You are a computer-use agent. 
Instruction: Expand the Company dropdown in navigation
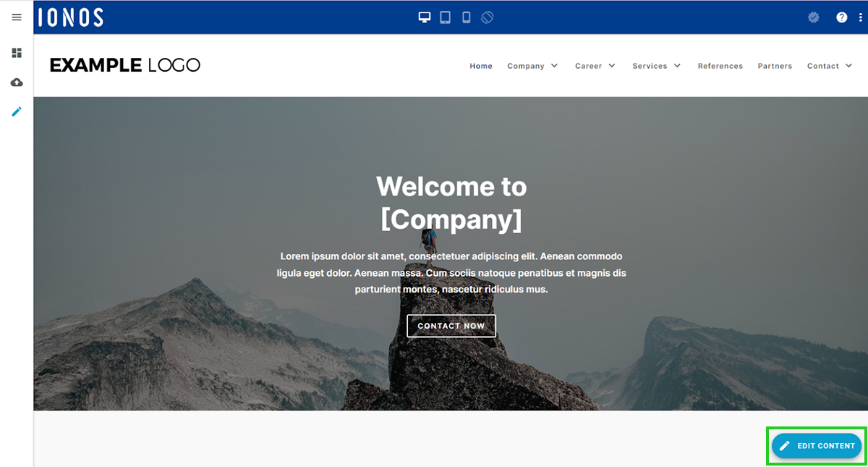[532, 66]
